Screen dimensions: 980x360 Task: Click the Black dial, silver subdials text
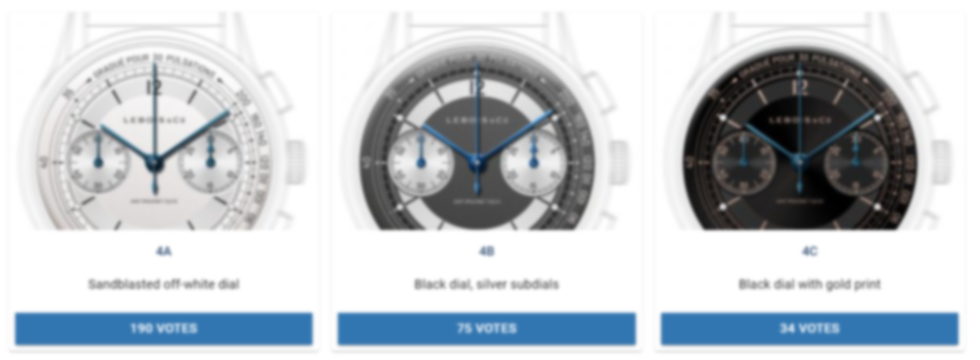(486, 284)
